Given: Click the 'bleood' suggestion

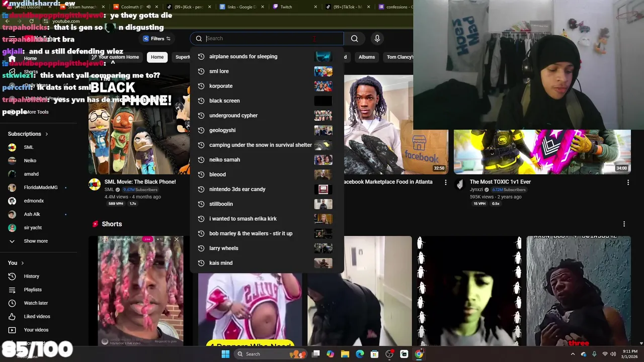Looking at the screenshot, I should 267,174.
